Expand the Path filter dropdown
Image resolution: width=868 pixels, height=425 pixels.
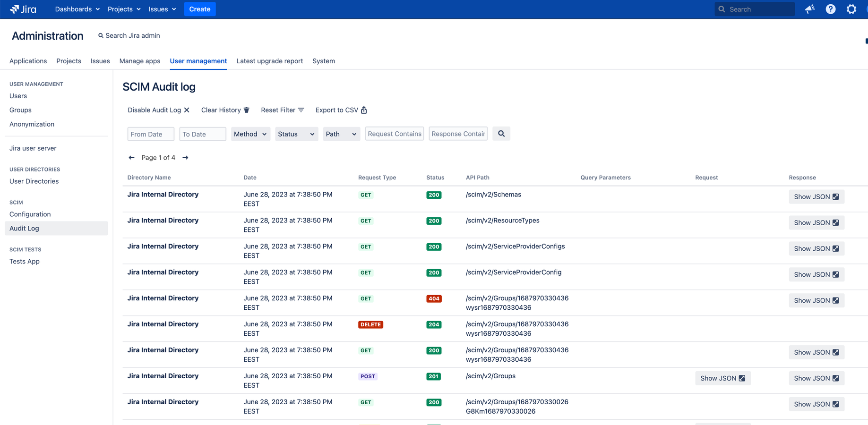[342, 134]
